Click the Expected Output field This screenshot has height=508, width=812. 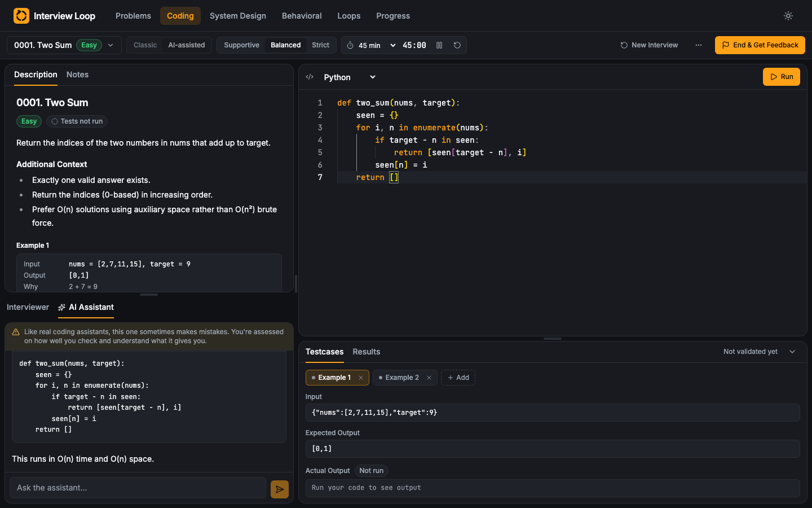point(553,449)
